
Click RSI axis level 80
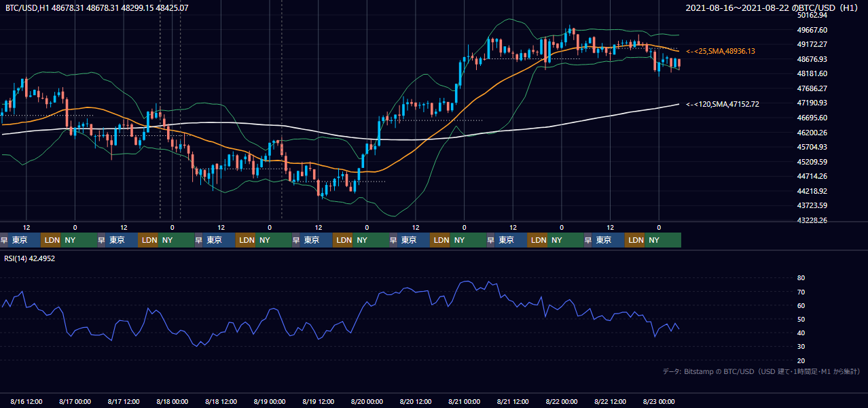click(801, 278)
